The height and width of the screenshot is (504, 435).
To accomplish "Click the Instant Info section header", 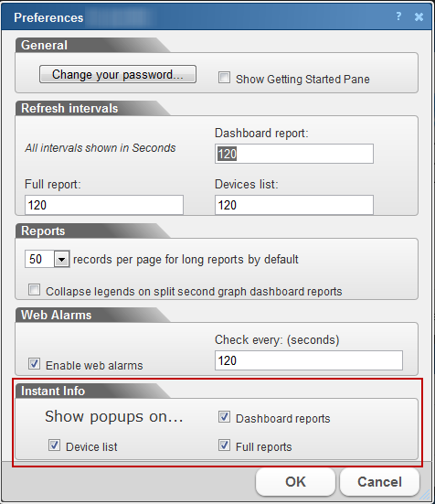I will pyautogui.click(x=53, y=391).
